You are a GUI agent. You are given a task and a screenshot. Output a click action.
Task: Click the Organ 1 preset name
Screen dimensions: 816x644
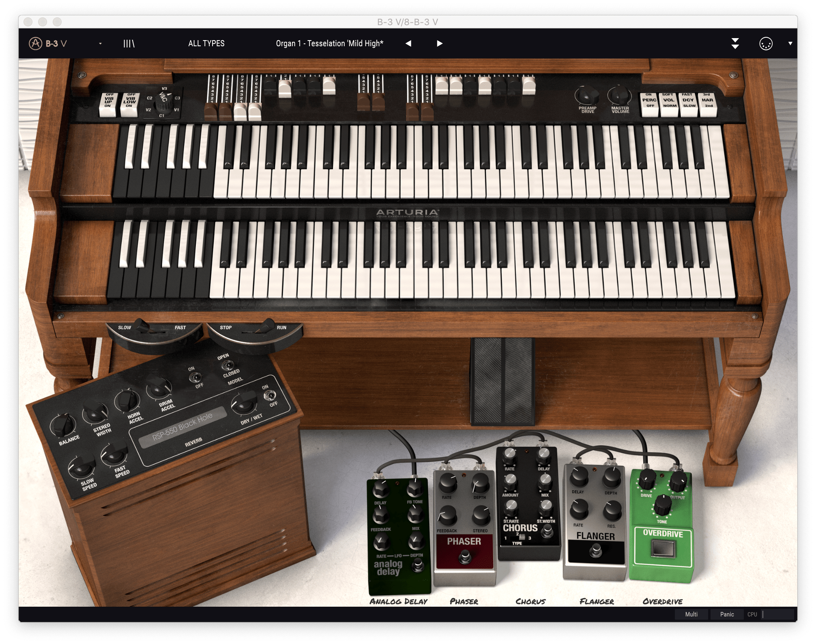pyautogui.click(x=329, y=43)
